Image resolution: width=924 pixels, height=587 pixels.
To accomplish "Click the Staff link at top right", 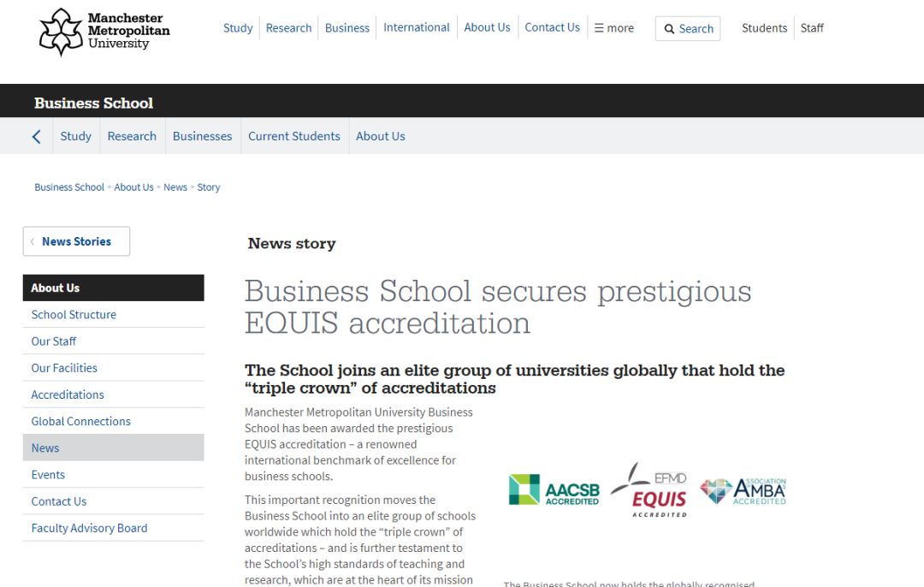I will pos(812,28).
